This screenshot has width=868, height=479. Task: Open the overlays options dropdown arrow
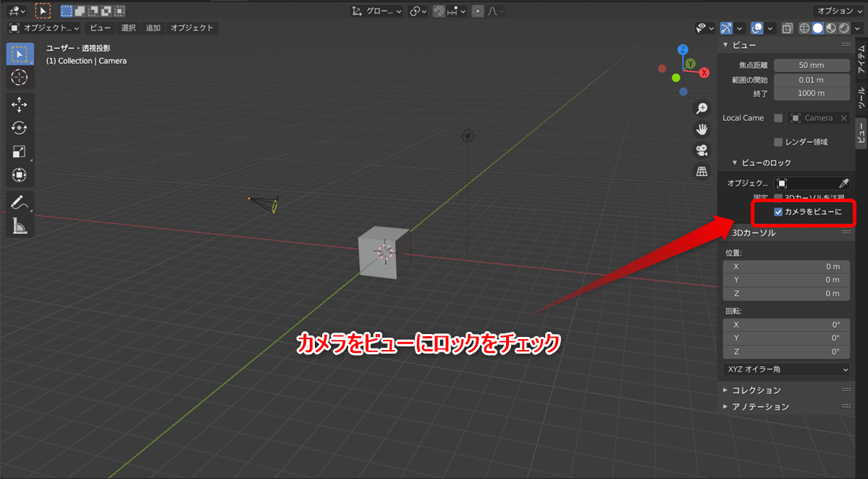coord(770,28)
